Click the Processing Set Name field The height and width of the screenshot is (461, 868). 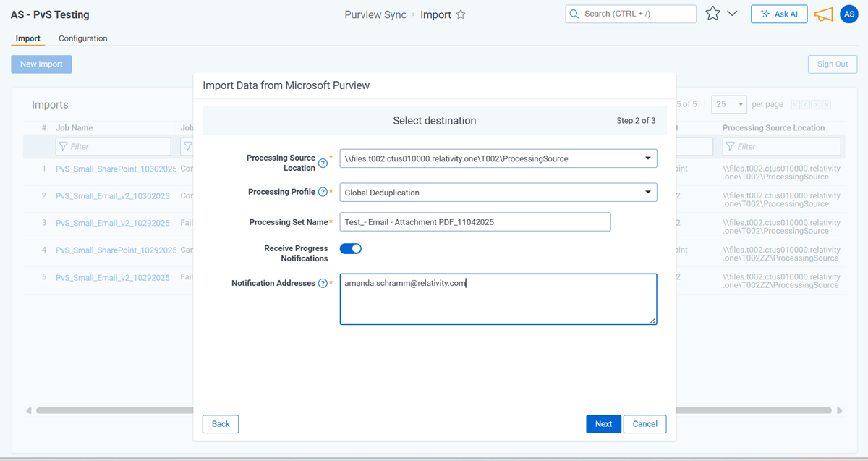pos(475,222)
